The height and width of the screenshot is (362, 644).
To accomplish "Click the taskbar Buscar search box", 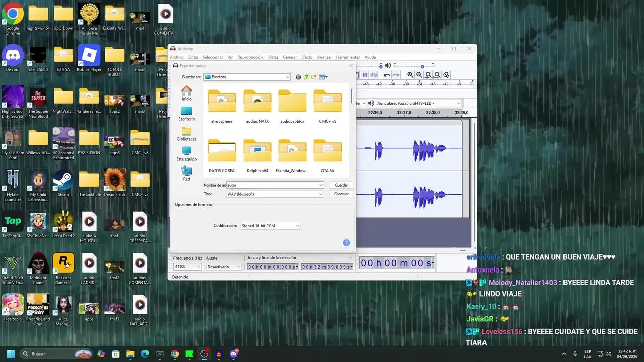I will point(56,354).
